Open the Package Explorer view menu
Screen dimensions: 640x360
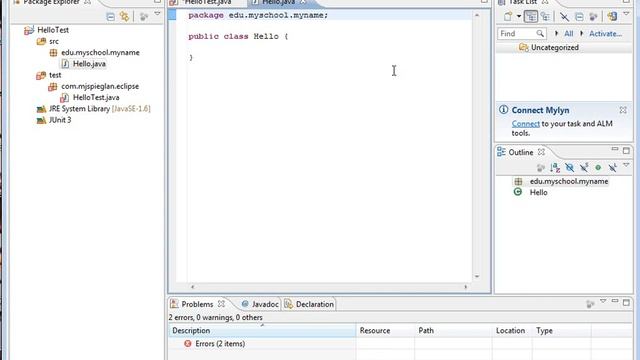coord(158,14)
